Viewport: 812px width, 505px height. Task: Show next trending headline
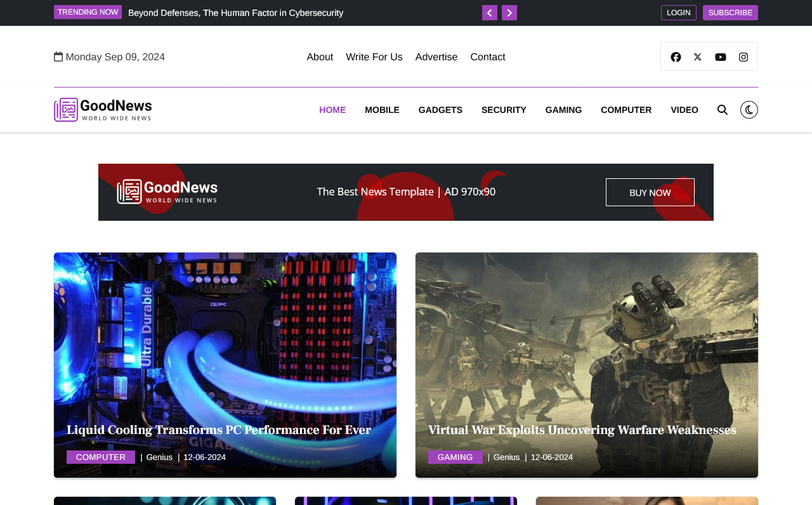509,13
